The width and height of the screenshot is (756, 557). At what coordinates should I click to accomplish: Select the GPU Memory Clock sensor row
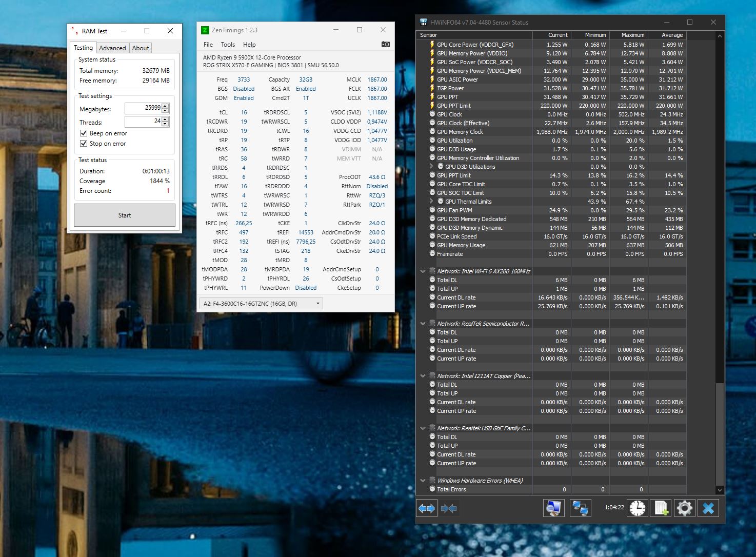tap(551, 132)
